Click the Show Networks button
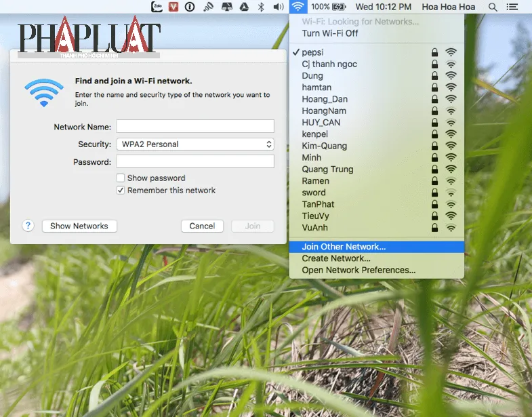 click(79, 226)
